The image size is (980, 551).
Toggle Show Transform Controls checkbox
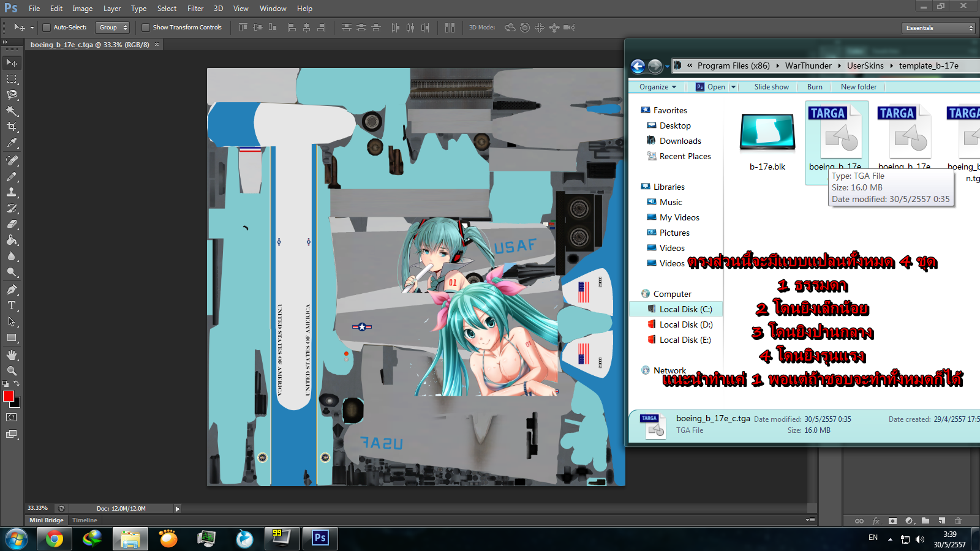(x=146, y=28)
